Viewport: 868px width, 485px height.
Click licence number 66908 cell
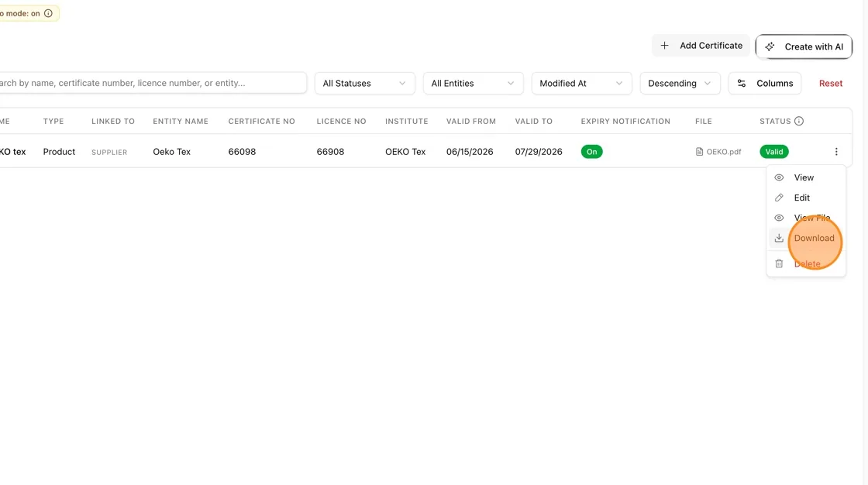(x=330, y=152)
